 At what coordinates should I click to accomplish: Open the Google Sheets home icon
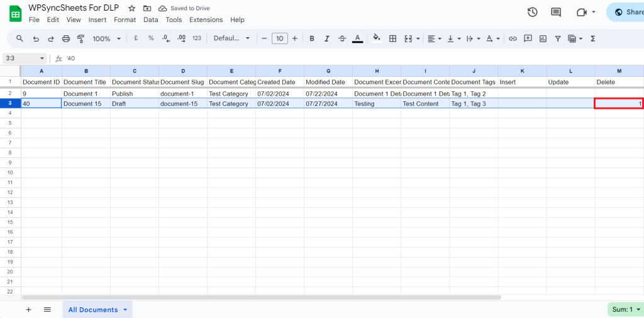point(16,14)
